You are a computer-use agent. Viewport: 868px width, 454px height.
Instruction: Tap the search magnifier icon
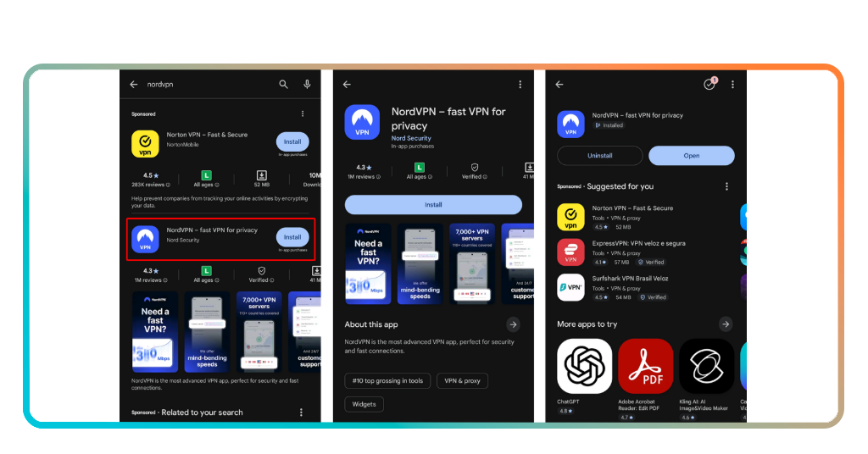[x=283, y=84]
